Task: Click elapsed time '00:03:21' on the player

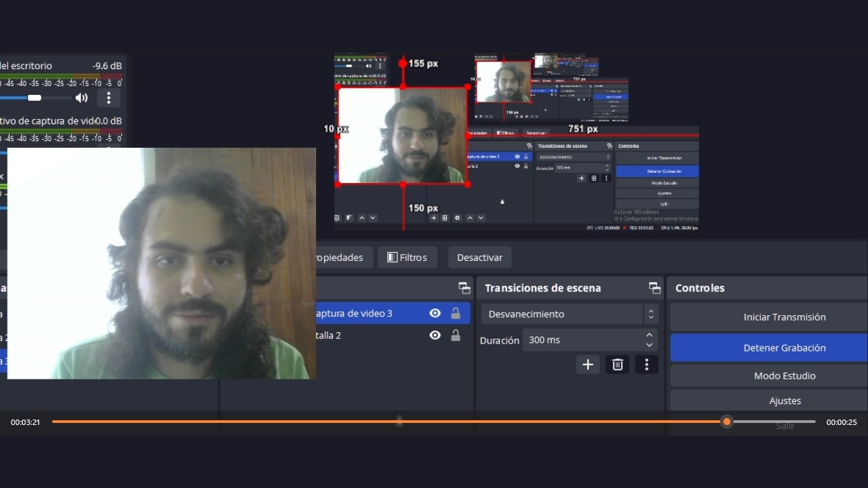Action: 25,422
